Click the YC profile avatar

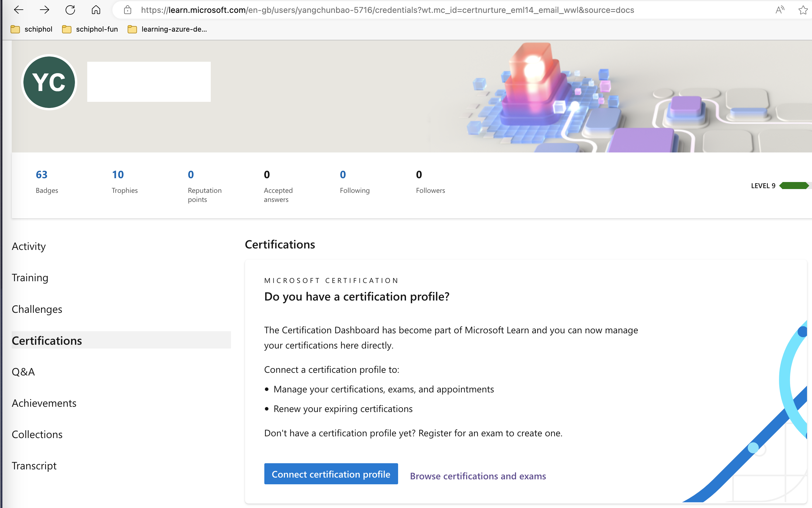(49, 82)
